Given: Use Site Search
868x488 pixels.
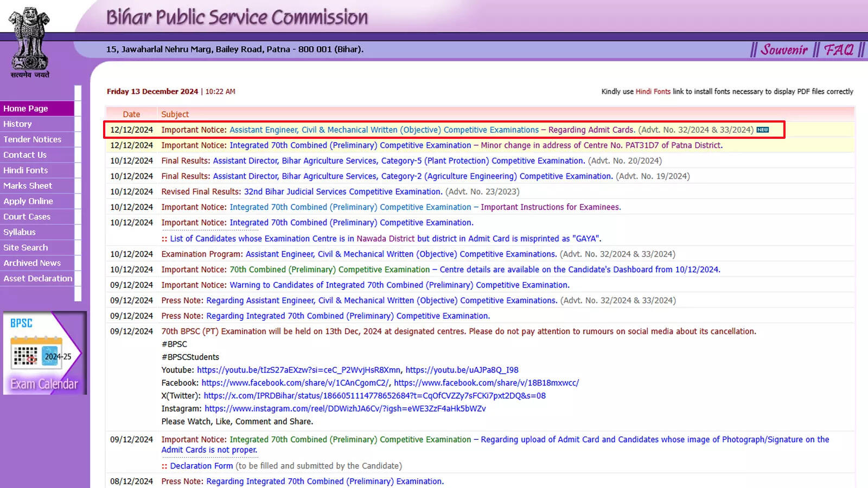Looking at the screenshot, I should [x=25, y=247].
